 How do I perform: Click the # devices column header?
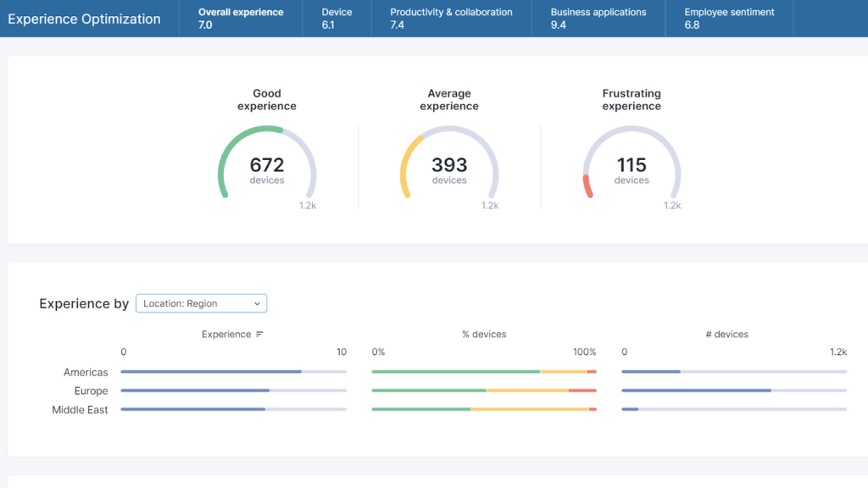(x=727, y=335)
